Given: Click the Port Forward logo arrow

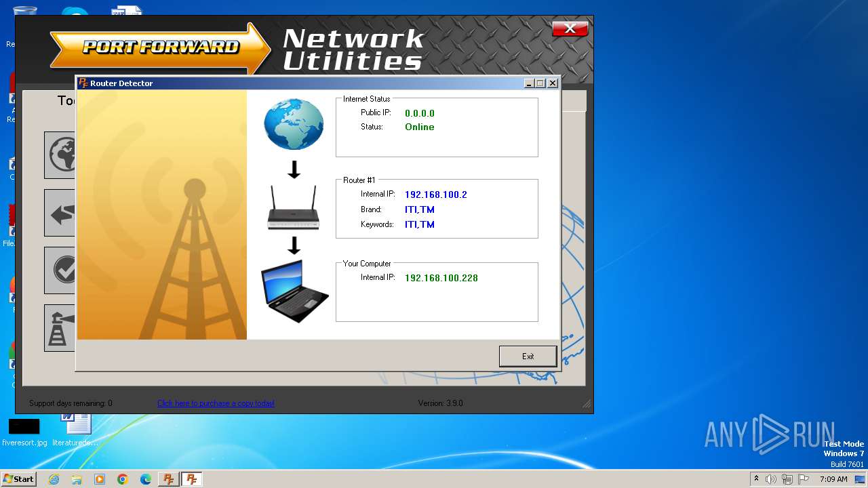Looking at the screenshot, I should point(161,47).
